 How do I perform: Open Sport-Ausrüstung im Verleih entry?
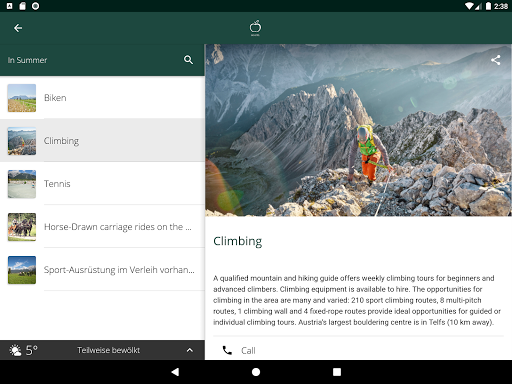click(102, 270)
